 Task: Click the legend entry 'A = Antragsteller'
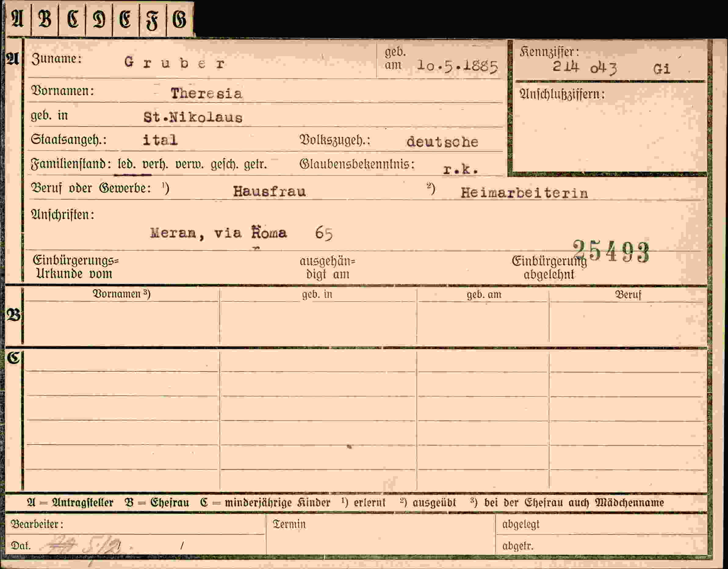[70, 503]
